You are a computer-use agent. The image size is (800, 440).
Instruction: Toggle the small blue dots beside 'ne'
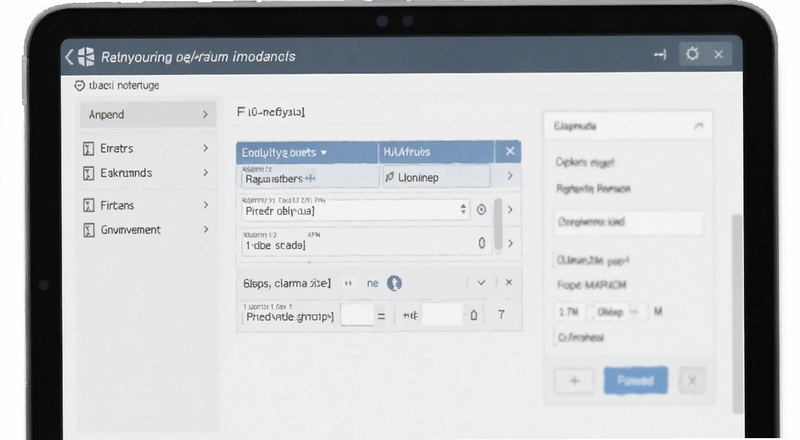tap(348, 283)
